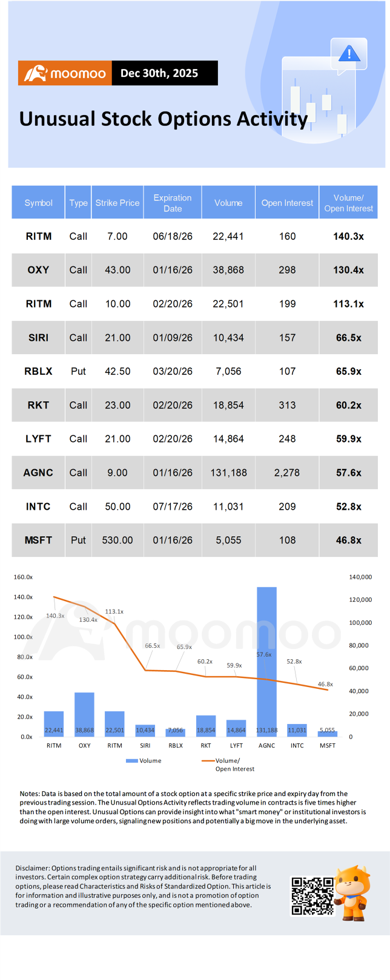Select the OXY symbol in the table
390x980 pixels.
point(39,270)
